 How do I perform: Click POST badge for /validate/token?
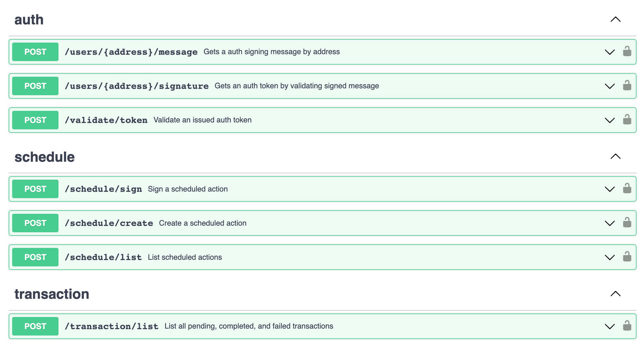click(x=35, y=120)
